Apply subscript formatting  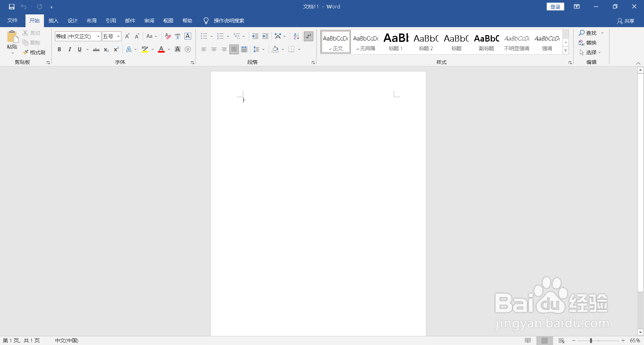106,50
